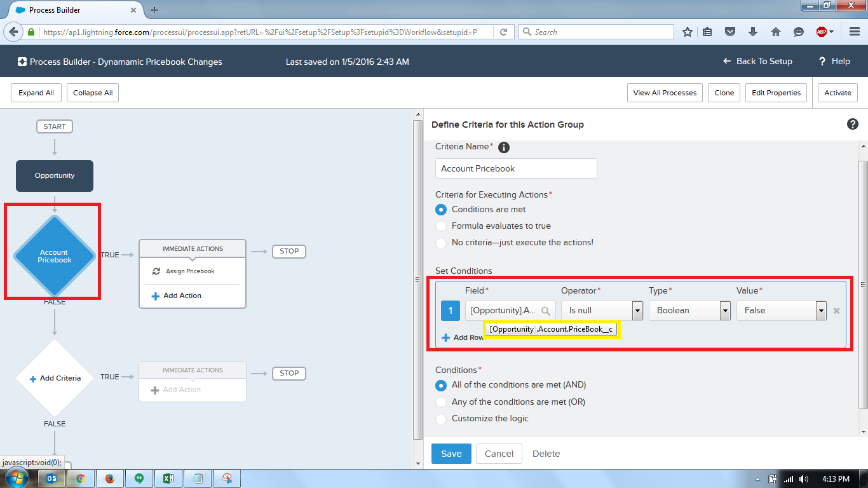This screenshot has height=488, width=868.
Task: Click the field lookup magnifier icon
Action: coord(546,311)
